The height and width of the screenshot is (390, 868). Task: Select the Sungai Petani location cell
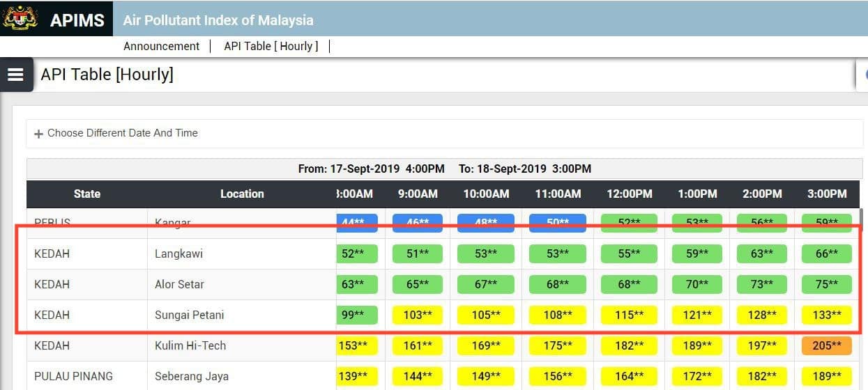pos(242,315)
